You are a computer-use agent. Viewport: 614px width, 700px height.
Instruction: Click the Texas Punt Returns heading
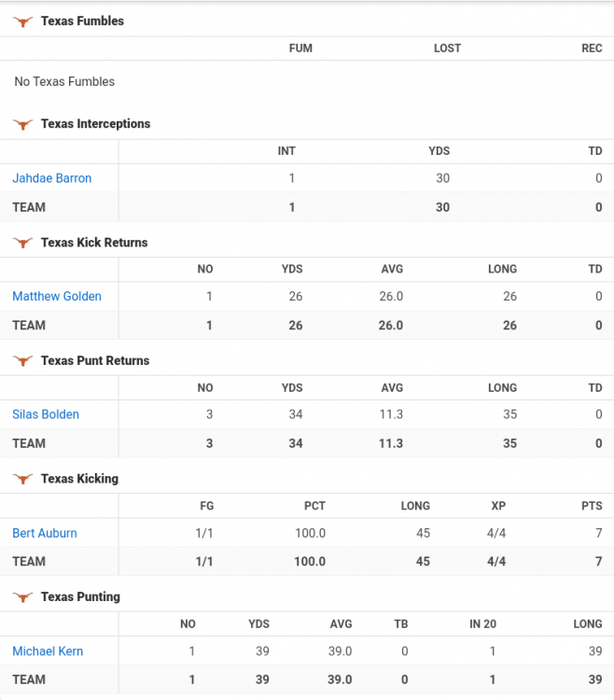click(95, 360)
